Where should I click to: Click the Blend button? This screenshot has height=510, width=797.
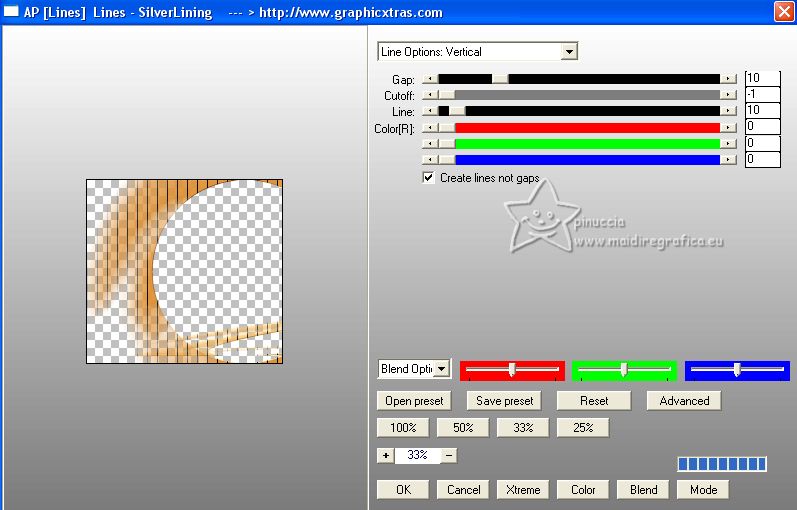tap(642, 490)
